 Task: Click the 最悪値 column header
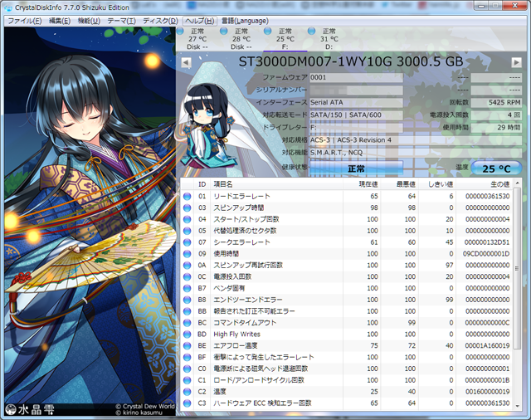click(400, 184)
